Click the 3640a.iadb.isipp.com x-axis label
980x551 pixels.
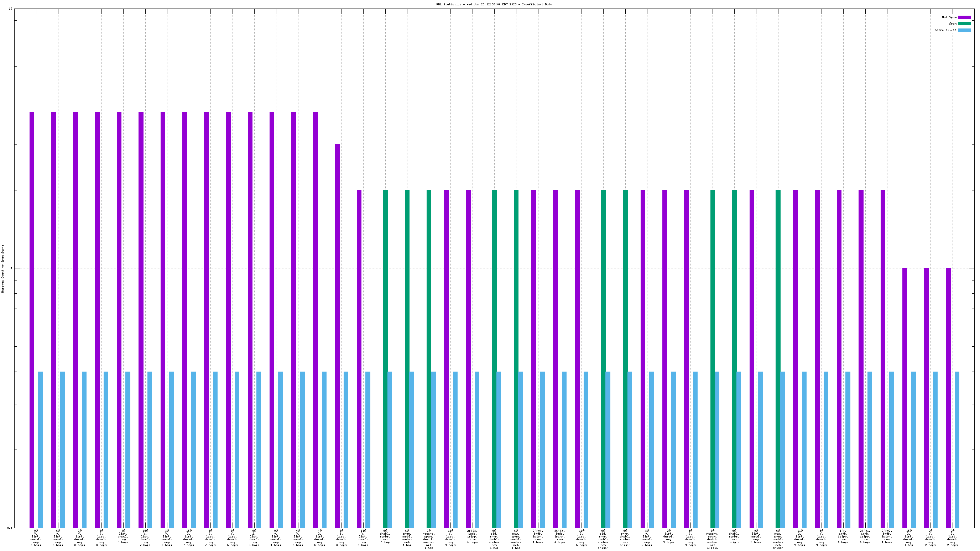coord(559,536)
